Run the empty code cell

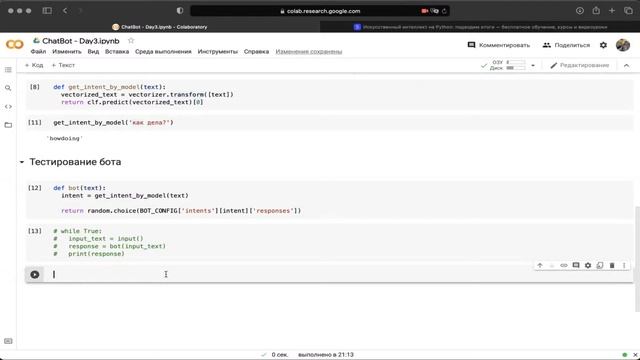[35, 274]
